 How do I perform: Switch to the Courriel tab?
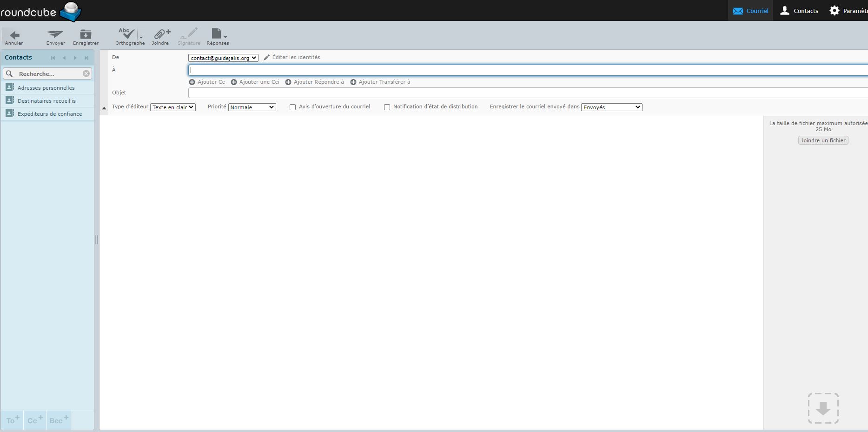[750, 10]
